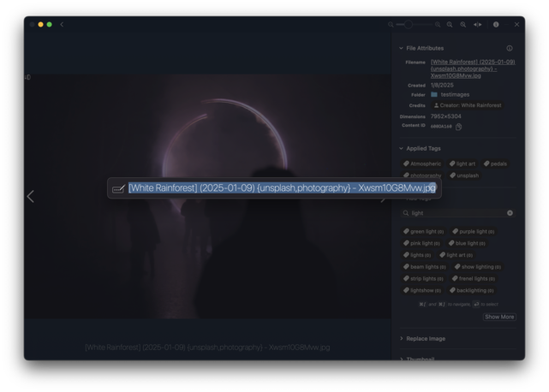The height and width of the screenshot is (392, 549).
Task: Click the tag search field containing 'light'
Action: tap(458, 213)
